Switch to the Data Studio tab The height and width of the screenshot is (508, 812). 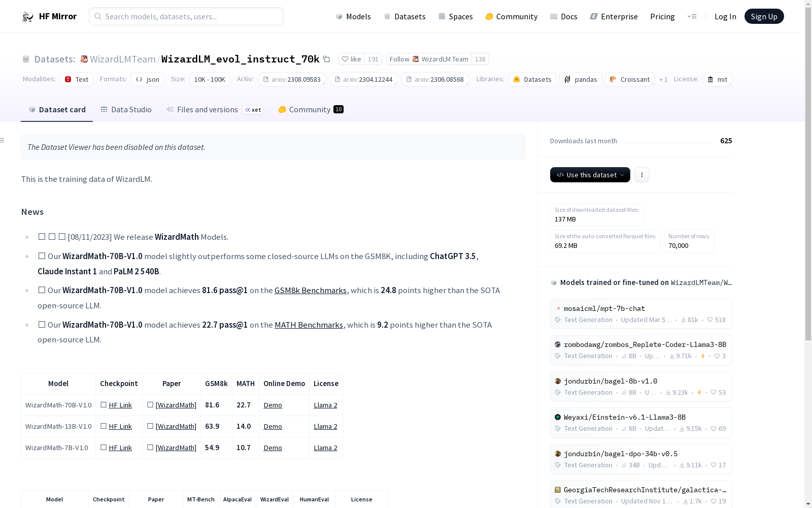[x=126, y=109]
